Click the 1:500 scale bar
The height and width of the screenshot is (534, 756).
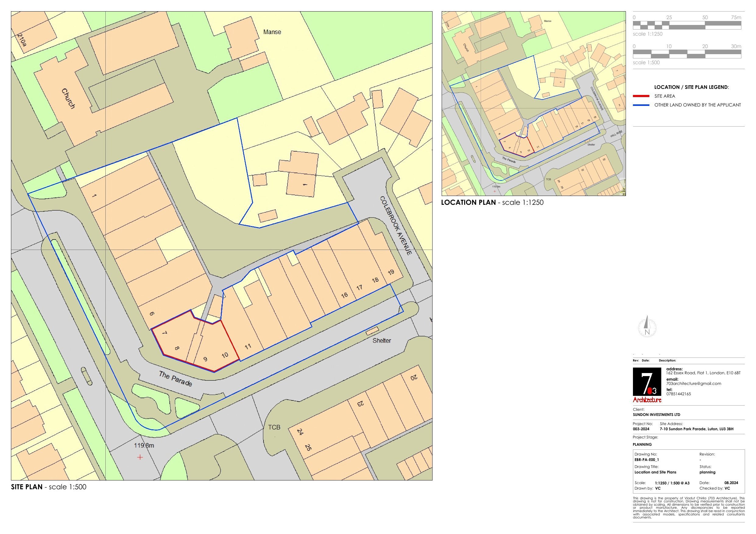pos(687,54)
